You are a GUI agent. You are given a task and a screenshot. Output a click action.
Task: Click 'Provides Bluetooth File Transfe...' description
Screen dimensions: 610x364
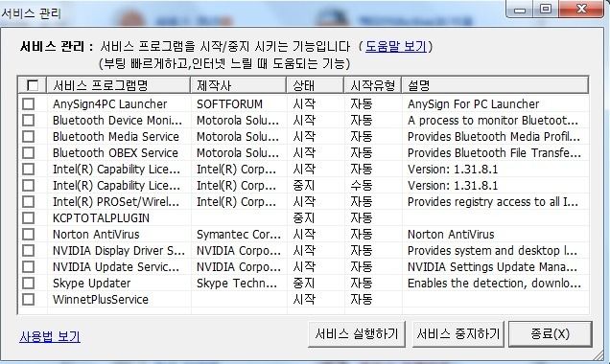495,153
